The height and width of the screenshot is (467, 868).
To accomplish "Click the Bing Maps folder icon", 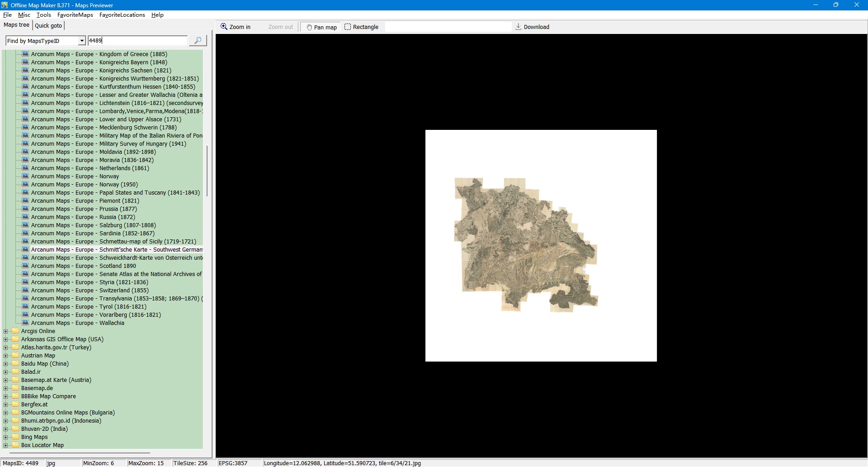I will (15, 437).
